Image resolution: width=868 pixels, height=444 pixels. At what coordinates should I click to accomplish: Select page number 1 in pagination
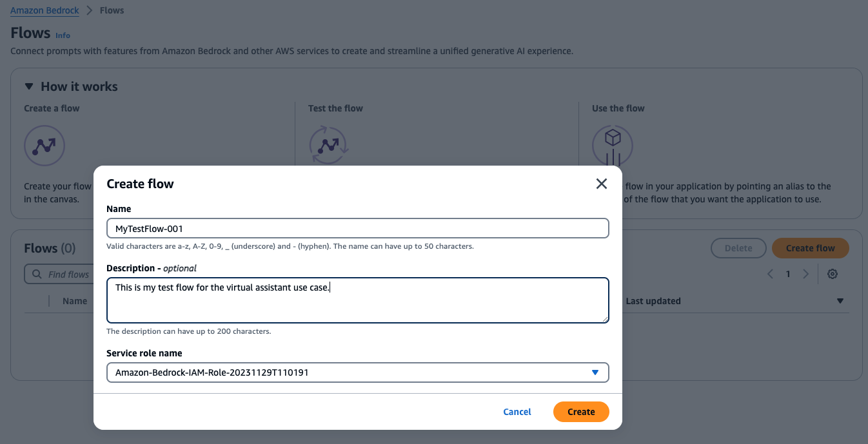point(788,274)
